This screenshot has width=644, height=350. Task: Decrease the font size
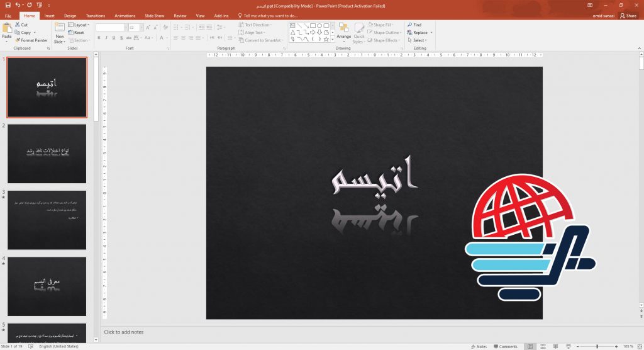155,27
